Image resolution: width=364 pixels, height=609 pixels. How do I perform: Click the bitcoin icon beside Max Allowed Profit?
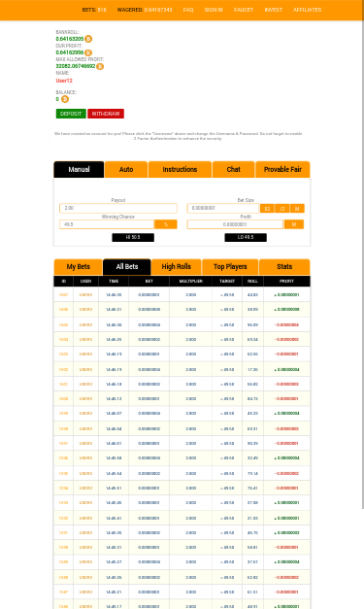point(100,66)
